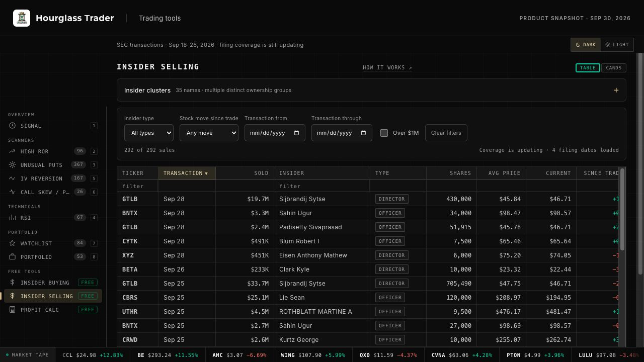
Task: Click the RSI bar chart icon
Action: point(12,218)
